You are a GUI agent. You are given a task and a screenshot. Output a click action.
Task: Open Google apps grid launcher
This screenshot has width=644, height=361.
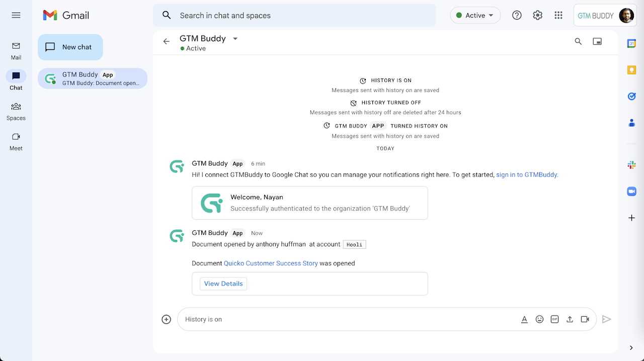[x=558, y=16]
